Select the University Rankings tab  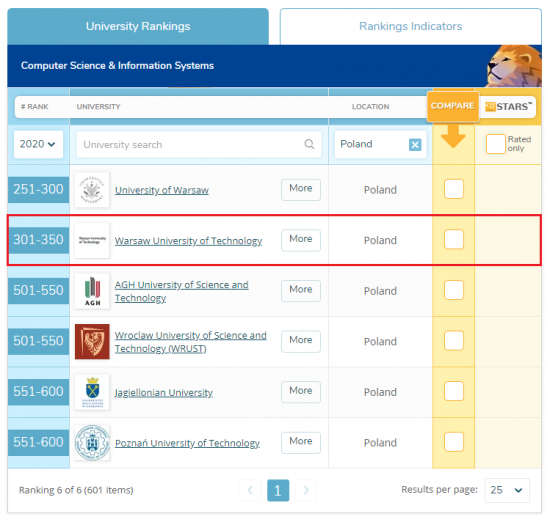tap(138, 26)
